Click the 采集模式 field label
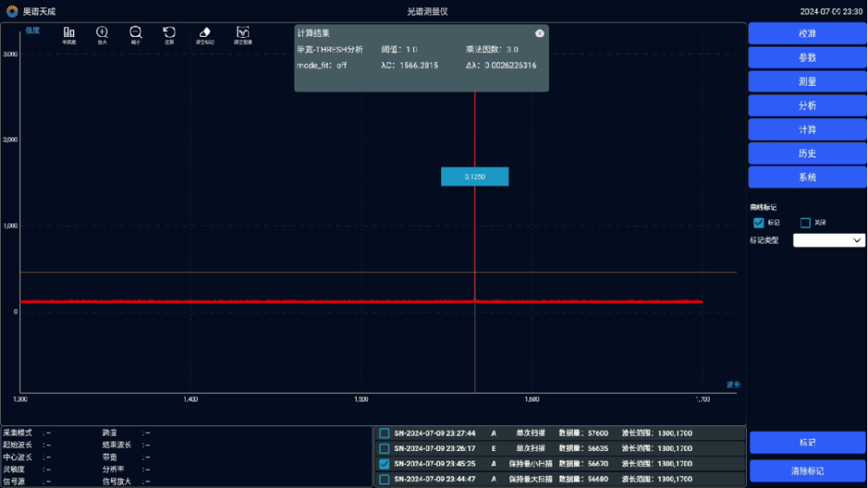 (x=17, y=433)
